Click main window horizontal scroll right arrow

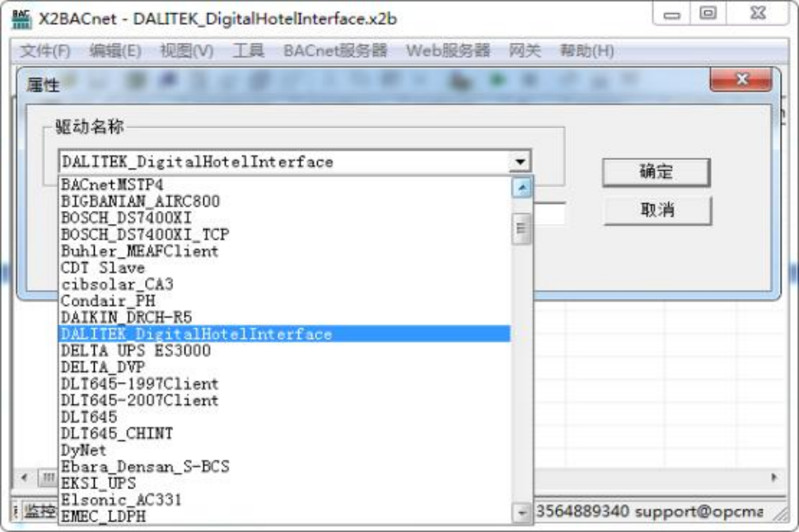pyautogui.click(x=774, y=478)
